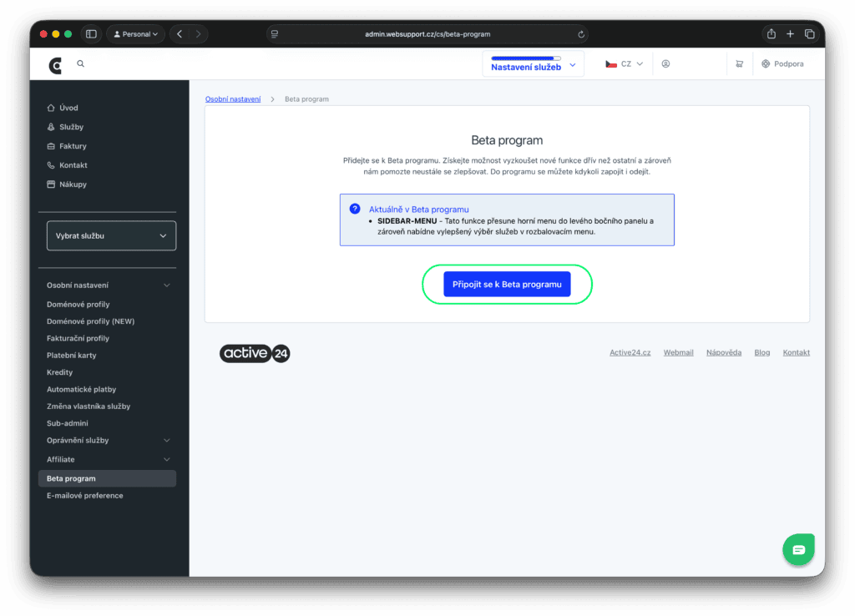
Task: Open the CZ language selector
Action: click(623, 63)
